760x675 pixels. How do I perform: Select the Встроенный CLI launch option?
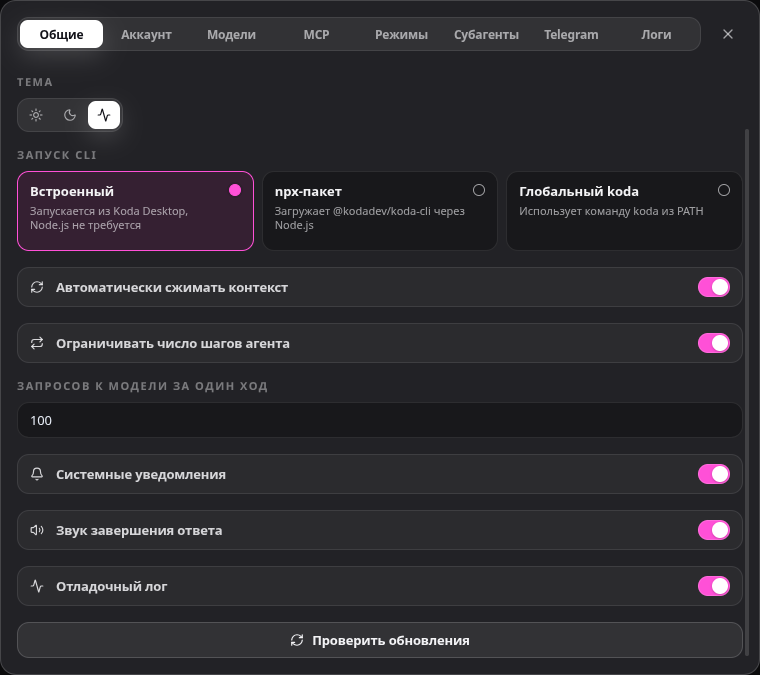coord(135,211)
